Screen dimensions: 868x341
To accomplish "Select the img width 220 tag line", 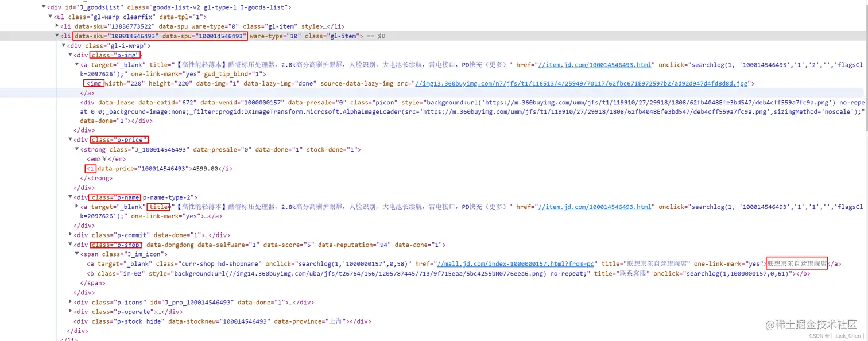I will click(420, 84).
